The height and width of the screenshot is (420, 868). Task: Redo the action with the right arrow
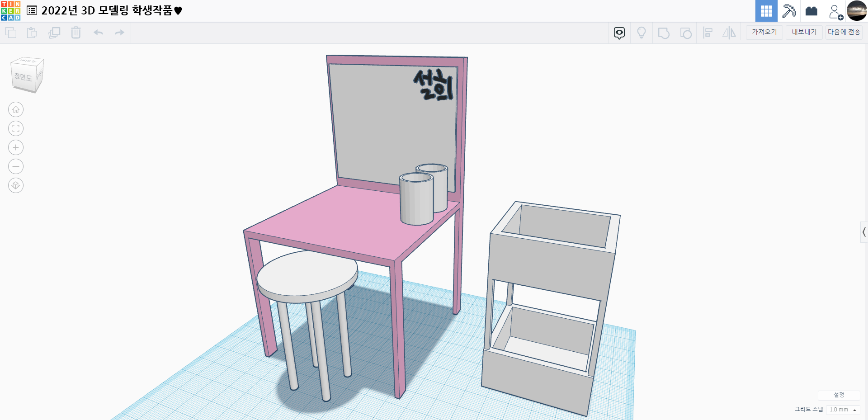point(119,33)
